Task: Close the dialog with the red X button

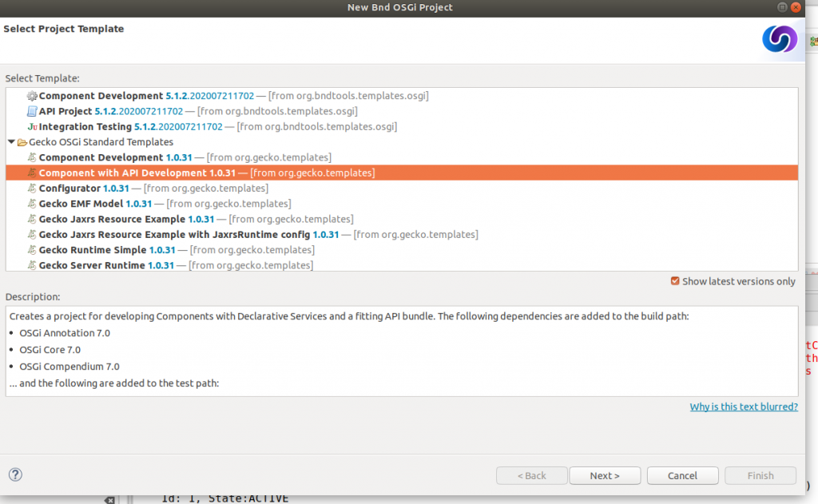Action: (x=796, y=6)
